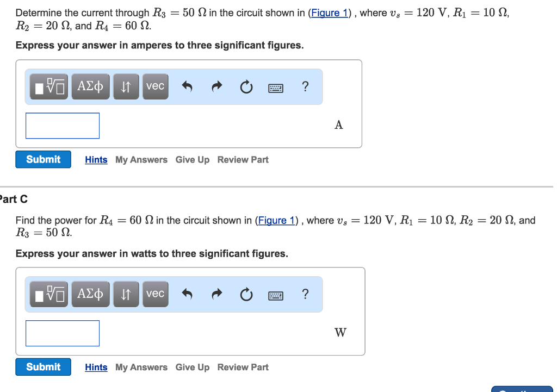Click inside the Part C answer box

tap(62, 333)
